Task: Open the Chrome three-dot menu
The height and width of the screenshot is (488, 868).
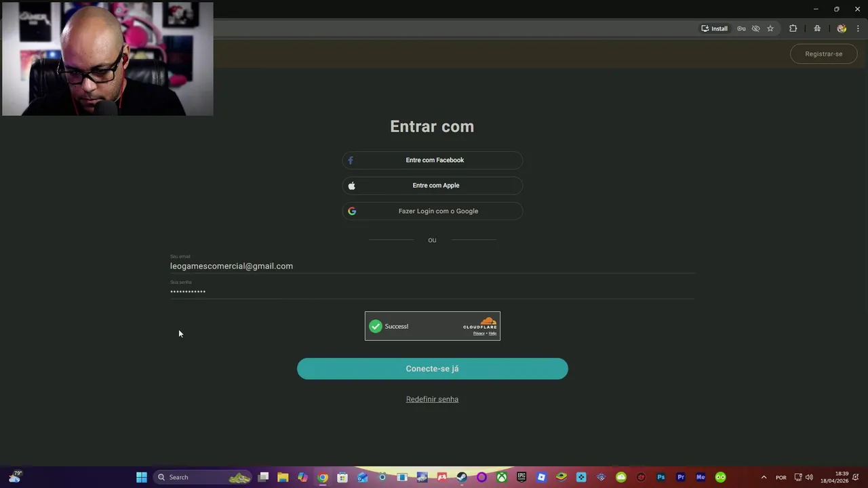Action: [858, 28]
